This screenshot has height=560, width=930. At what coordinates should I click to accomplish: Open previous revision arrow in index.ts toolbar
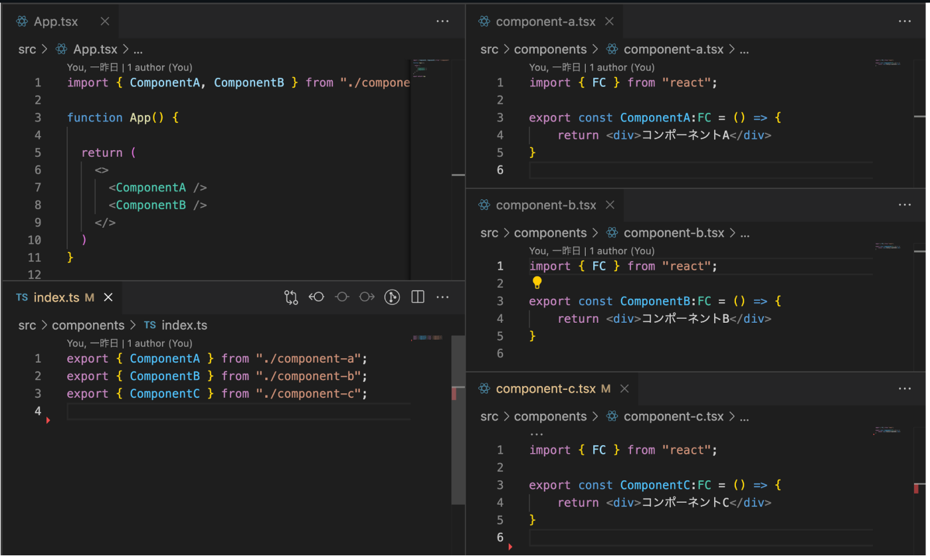(316, 297)
